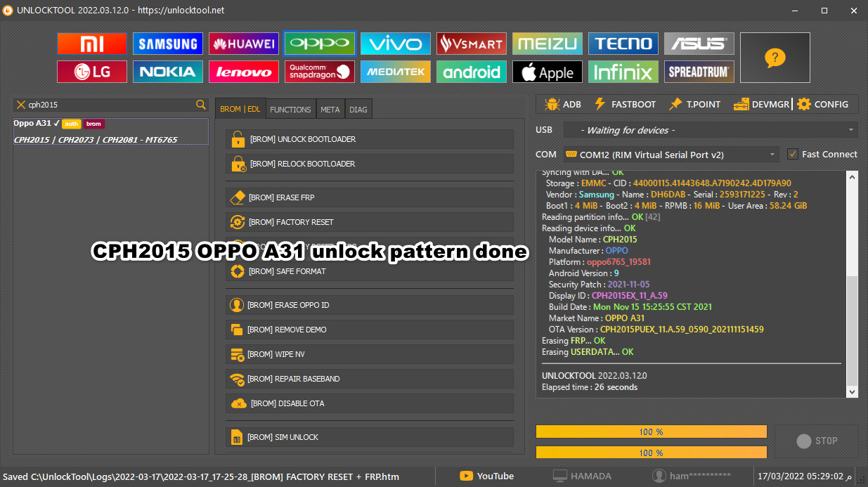Click the saved log file path
Image resolution: width=868 pixels, height=487 pixels.
[200, 476]
